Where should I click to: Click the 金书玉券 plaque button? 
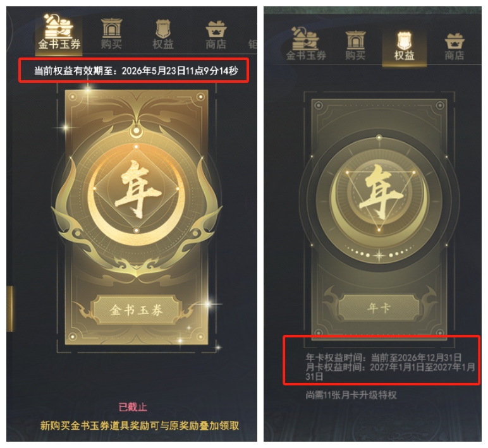tap(137, 310)
